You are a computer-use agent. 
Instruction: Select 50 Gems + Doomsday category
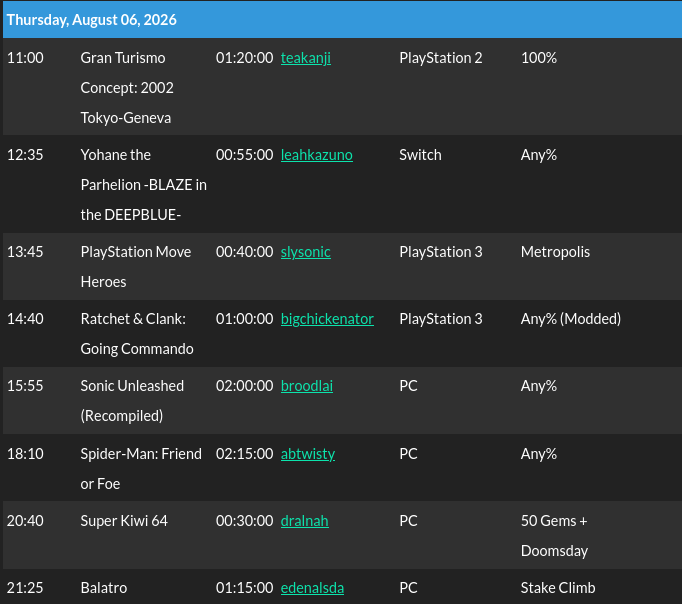click(x=554, y=536)
